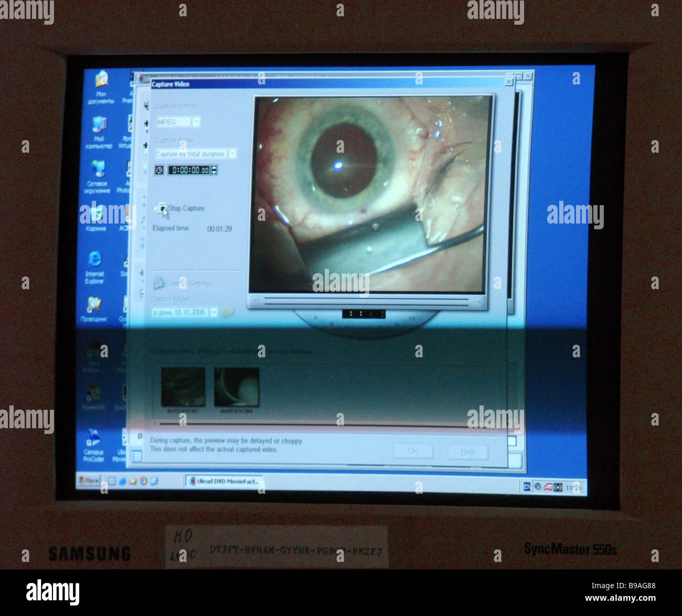Open the Internet Explorer desktop icon
Viewport: 682px width, 616px height.
click(x=94, y=268)
